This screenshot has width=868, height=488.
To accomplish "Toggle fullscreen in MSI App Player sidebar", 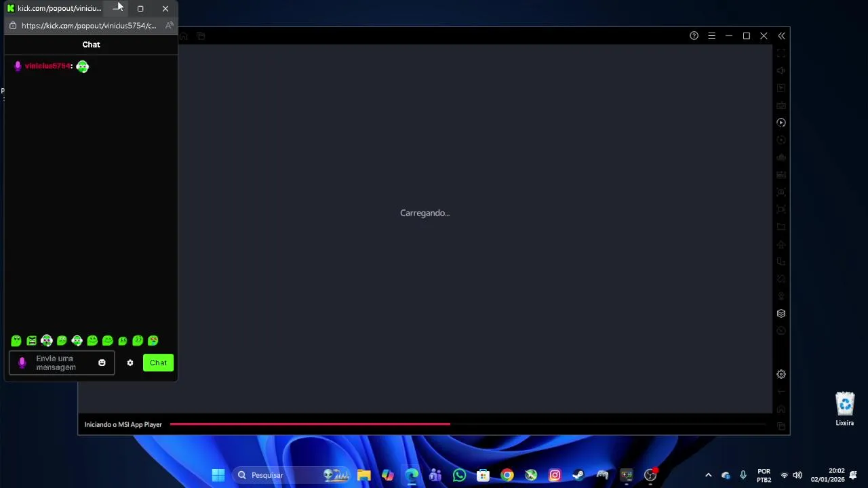I will tap(781, 53).
